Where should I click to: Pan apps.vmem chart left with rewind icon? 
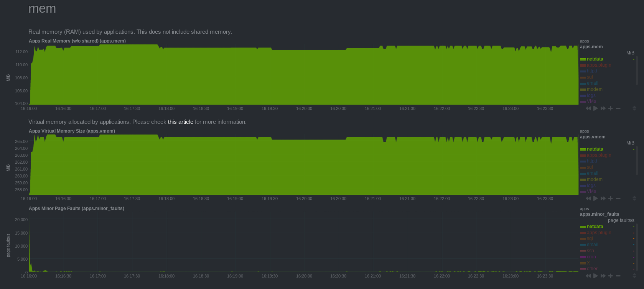[x=588, y=199]
